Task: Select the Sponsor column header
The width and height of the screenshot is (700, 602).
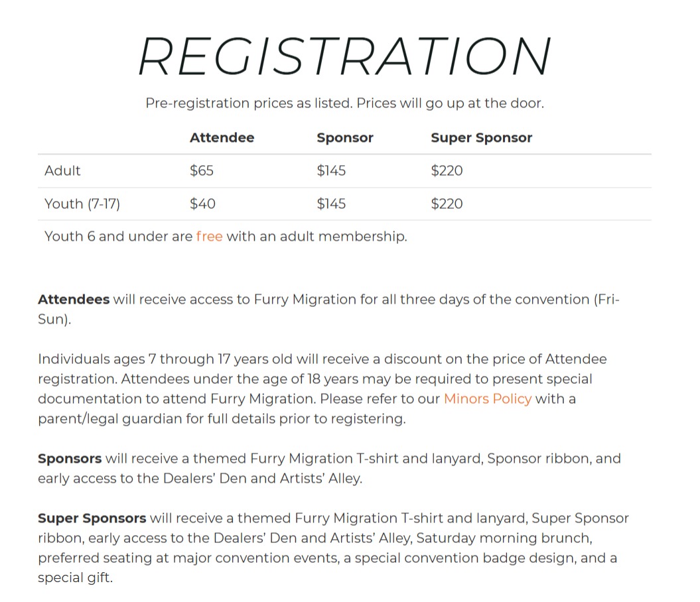Action: point(344,138)
